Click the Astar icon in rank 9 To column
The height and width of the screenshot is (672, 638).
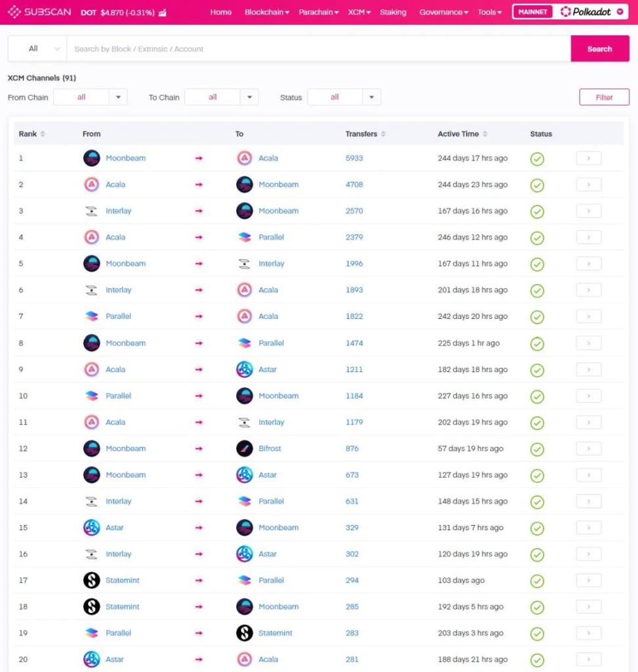point(244,369)
